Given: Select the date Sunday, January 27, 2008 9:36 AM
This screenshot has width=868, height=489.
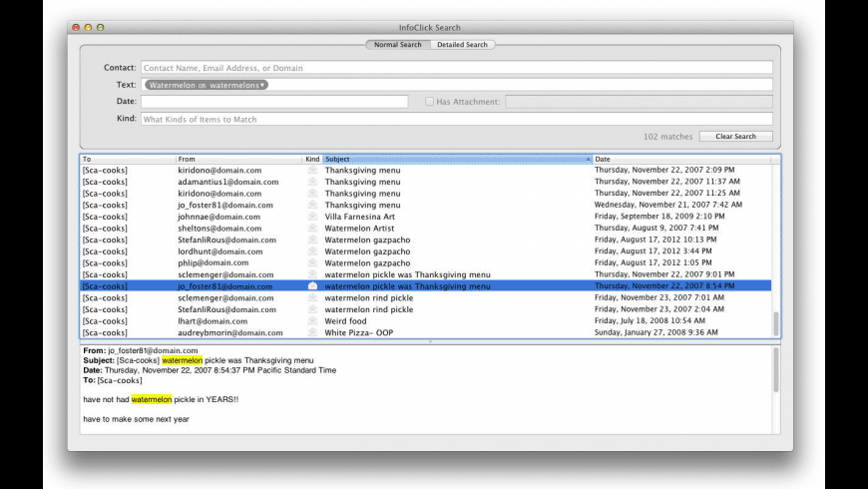Looking at the screenshot, I should pos(655,332).
